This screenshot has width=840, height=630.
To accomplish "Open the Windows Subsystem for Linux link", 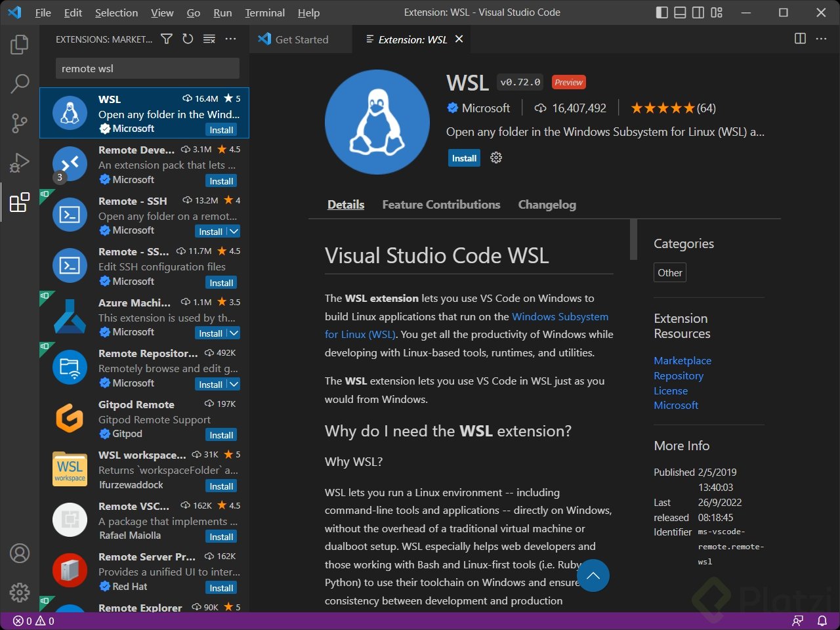I will coord(560,316).
